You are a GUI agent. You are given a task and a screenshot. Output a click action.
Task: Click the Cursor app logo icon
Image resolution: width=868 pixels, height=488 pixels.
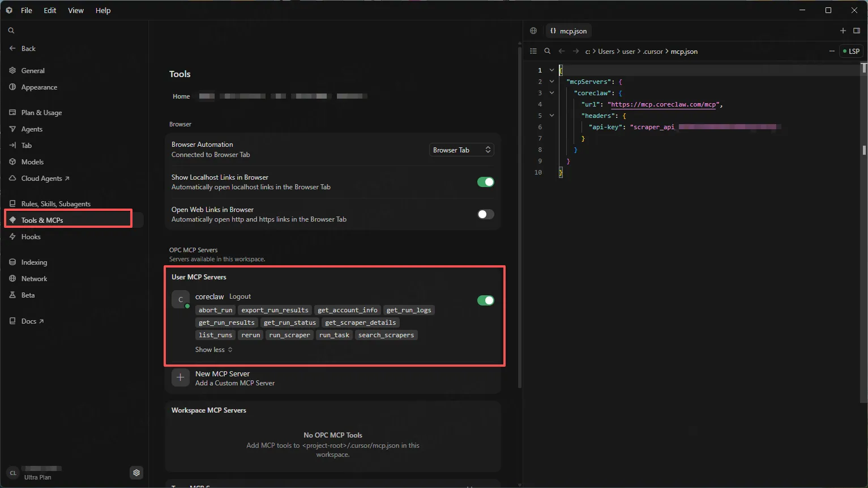pos(9,10)
